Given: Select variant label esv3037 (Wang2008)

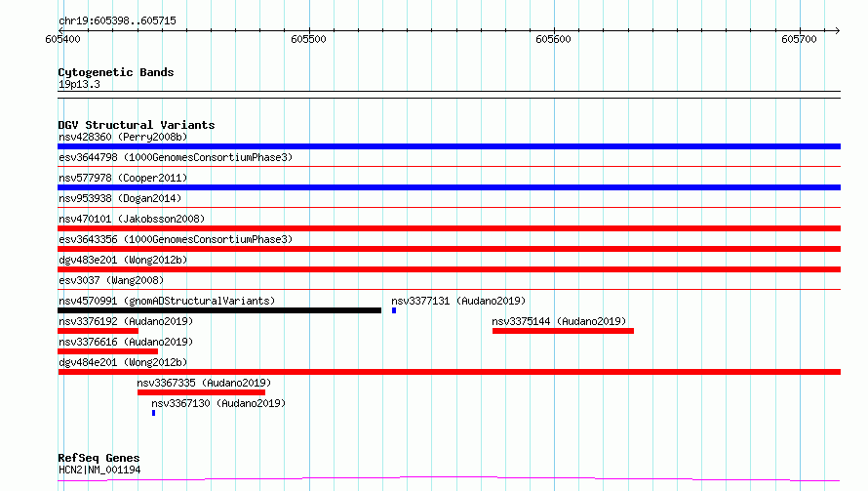Looking at the screenshot, I should (111, 280).
